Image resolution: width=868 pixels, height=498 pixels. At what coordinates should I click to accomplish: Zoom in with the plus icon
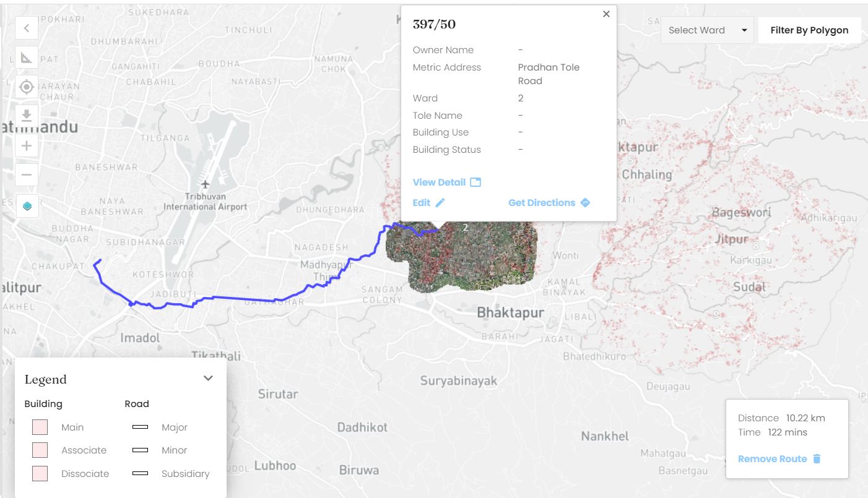27,146
